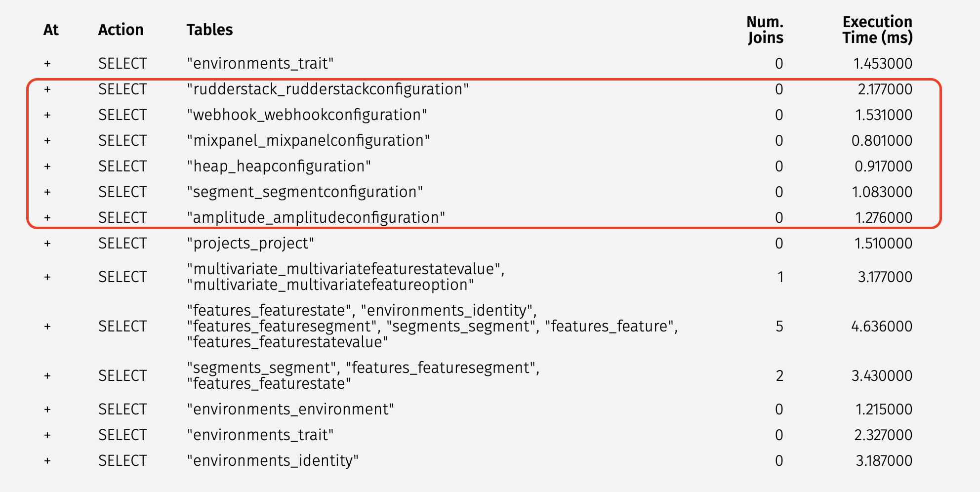Click the At column header

tap(51, 30)
